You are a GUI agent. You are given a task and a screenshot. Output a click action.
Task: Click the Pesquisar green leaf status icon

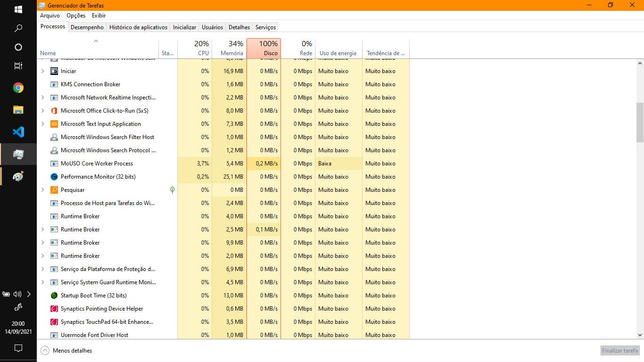(x=173, y=190)
